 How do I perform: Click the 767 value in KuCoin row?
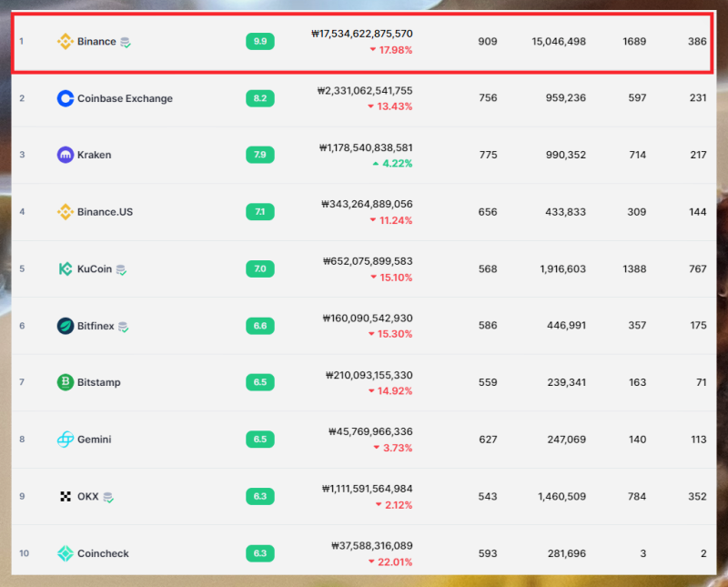click(x=698, y=269)
